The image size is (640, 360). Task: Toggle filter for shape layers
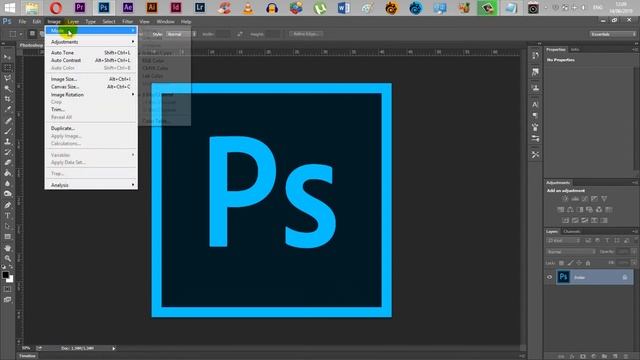(x=617, y=241)
